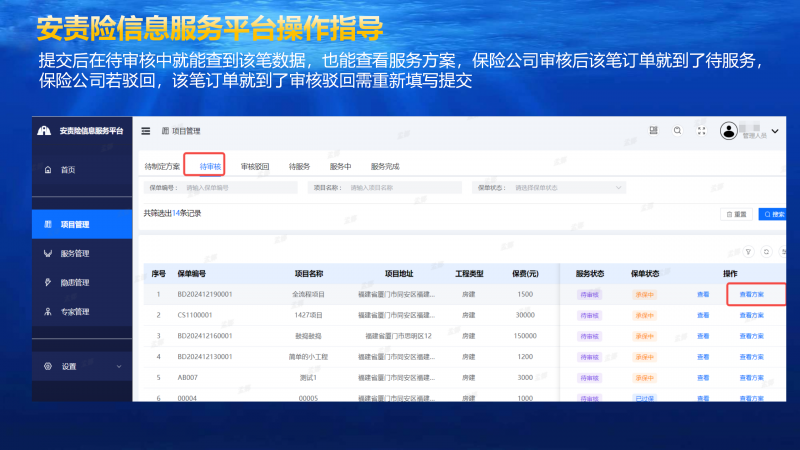Switch to the 服务完成 tab
The image size is (800, 450).
(385, 166)
